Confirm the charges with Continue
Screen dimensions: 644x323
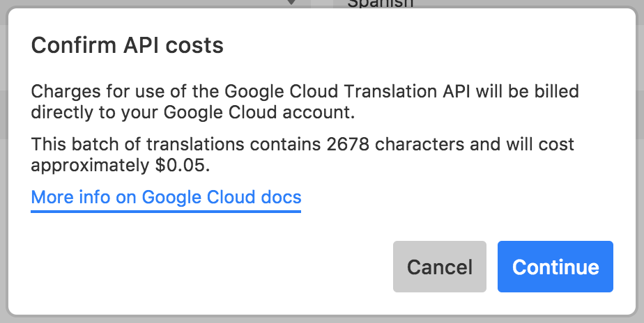tap(555, 267)
